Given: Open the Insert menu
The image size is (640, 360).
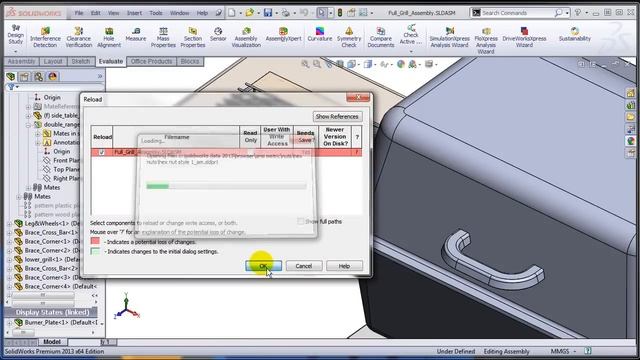Looking at the screenshot, I should (x=134, y=13).
